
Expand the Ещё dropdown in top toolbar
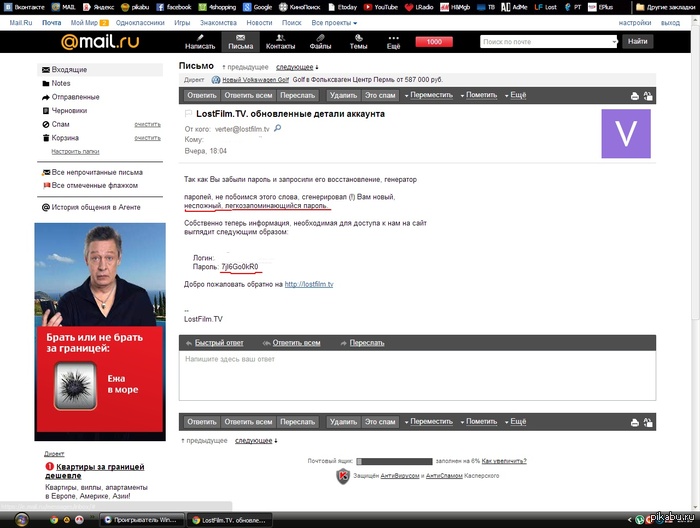pyautogui.click(x=518, y=95)
